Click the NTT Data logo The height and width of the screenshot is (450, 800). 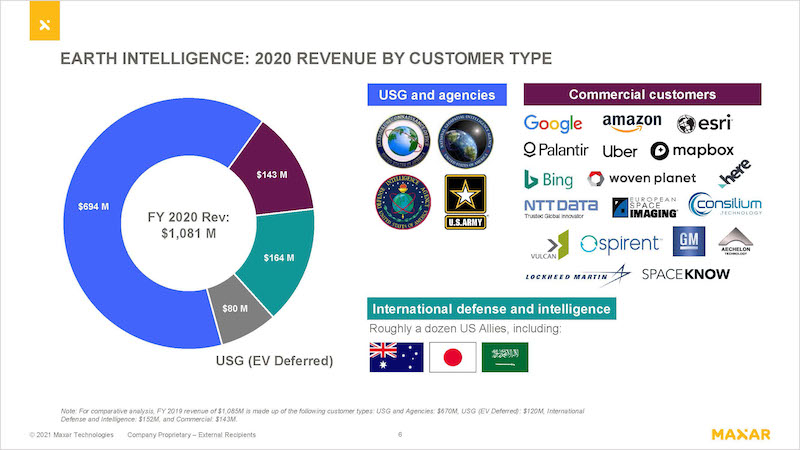pos(561,208)
